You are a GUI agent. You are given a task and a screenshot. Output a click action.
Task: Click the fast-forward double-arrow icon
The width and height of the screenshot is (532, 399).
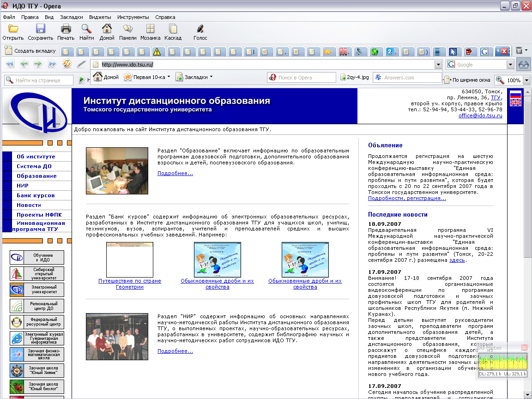click(52, 63)
